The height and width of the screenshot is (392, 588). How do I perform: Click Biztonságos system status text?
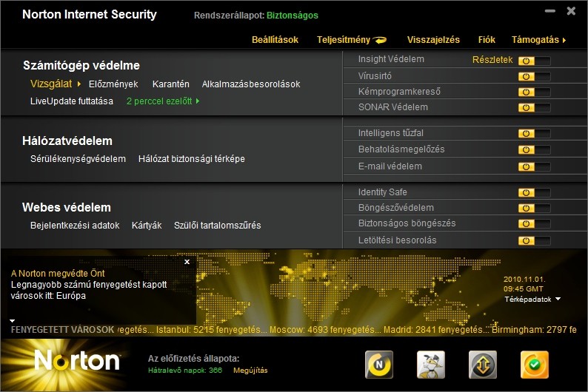click(292, 16)
